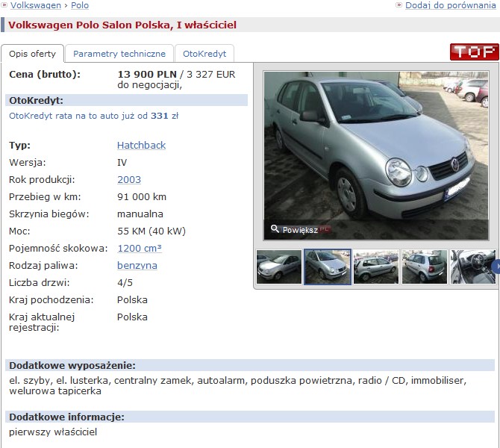Select the fourth thumbnail showing rear view
The image size is (500, 448).
coord(425,267)
